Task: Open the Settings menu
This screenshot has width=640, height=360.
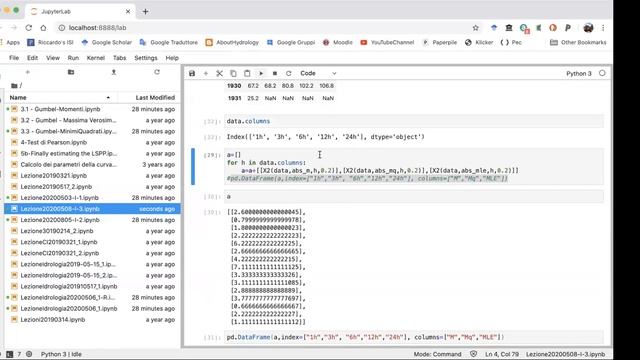Action: click(x=146, y=58)
